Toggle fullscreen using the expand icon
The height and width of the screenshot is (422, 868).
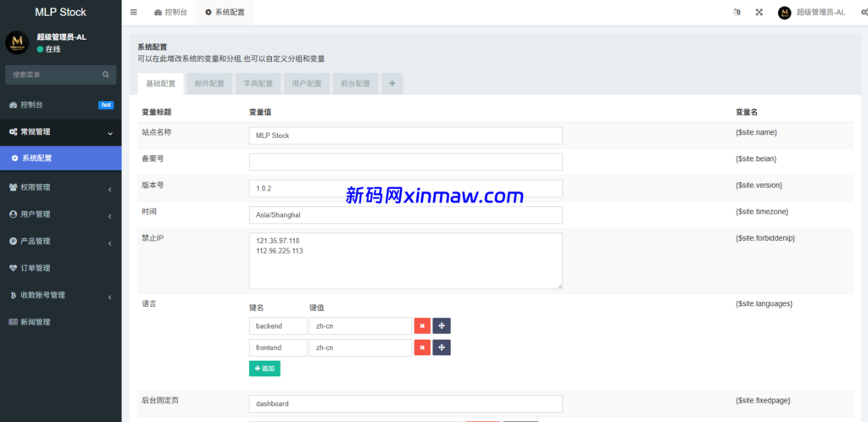(759, 12)
